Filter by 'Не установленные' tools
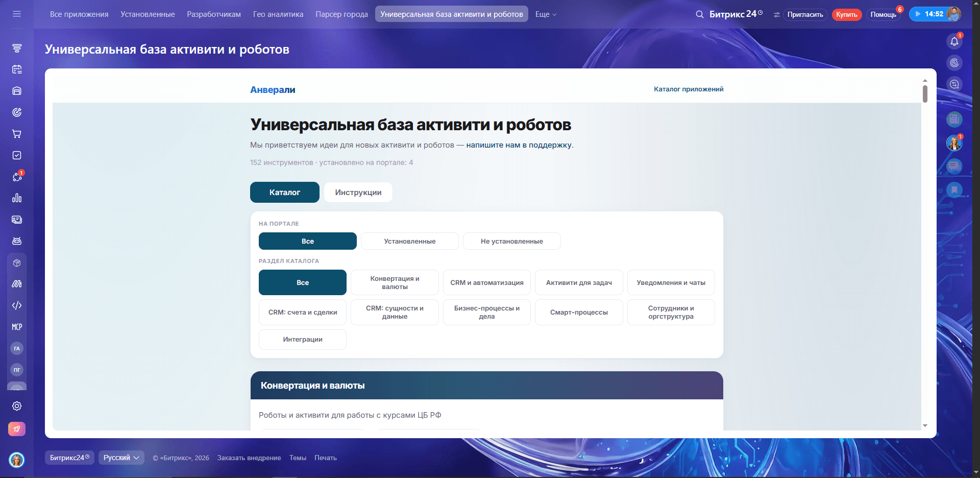 point(512,241)
